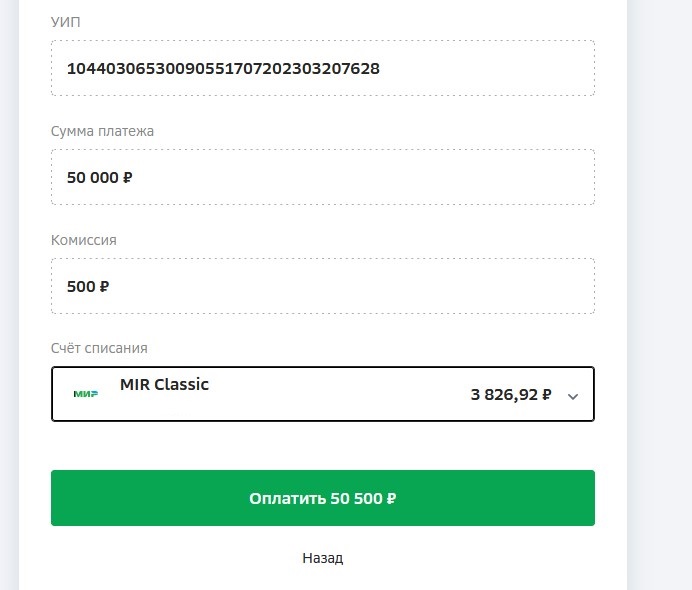This screenshot has width=692, height=590.
Task: Click the Счёт списания label
Action: 99,348
